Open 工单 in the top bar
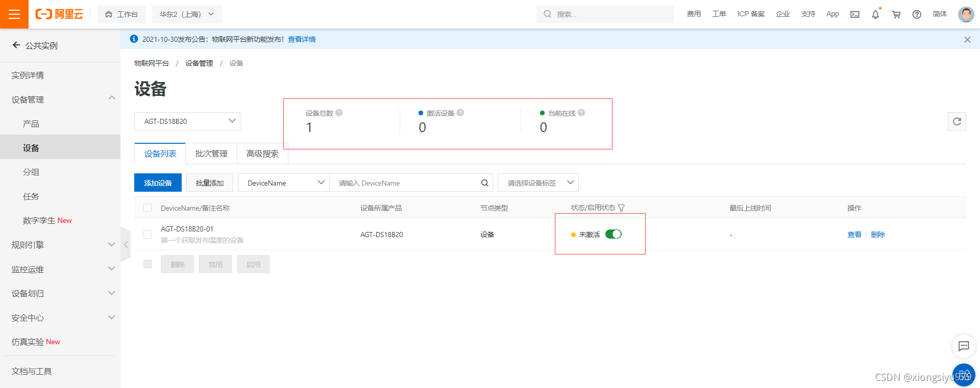980x388 pixels. point(719,14)
